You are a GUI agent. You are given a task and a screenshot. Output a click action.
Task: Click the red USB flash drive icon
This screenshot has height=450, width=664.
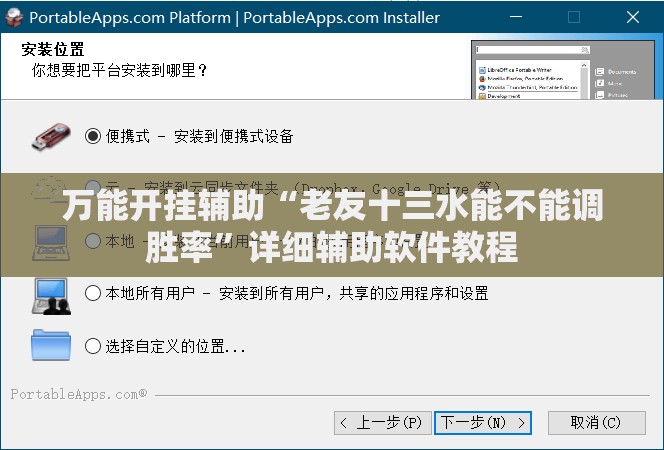point(51,137)
